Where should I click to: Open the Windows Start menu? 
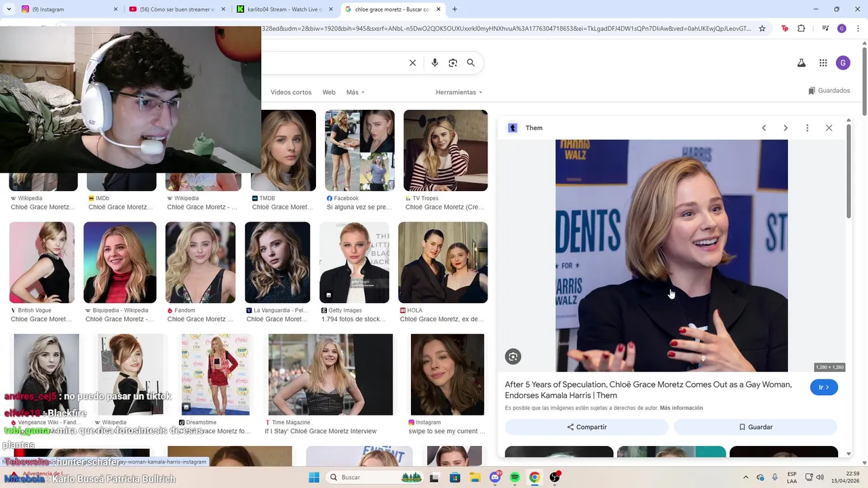(x=313, y=477)
